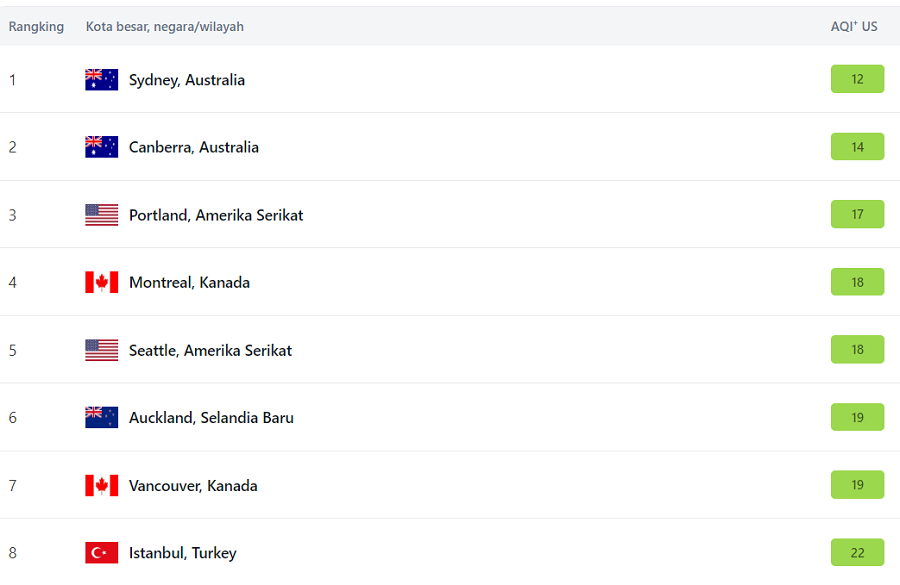The height and width of the screenshot is (585, 900).
Task: Click the New Zealand flag beside Auckland
Action: tap(102, 417)
